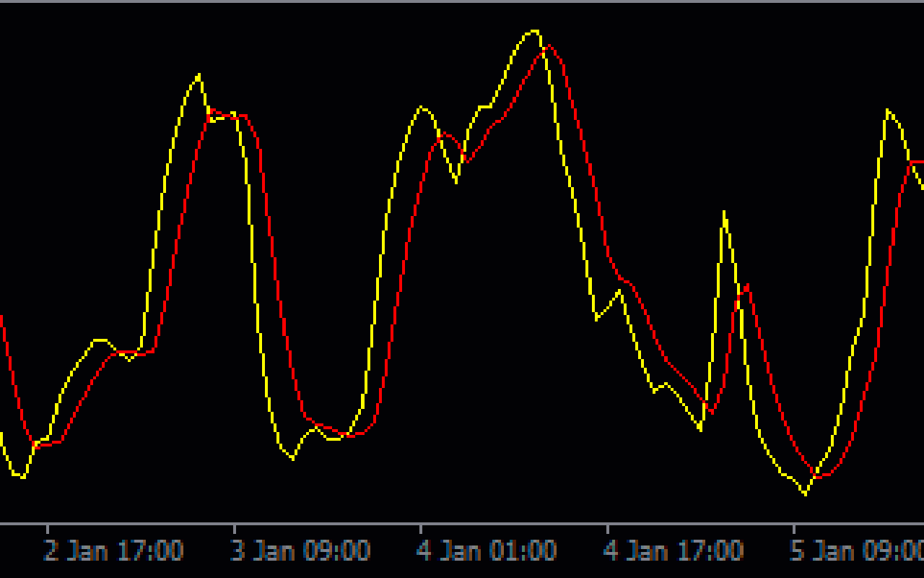Click tick mark above 4 Jan 01:00
This screenshot has width=924, height=578.
(421, 528)
